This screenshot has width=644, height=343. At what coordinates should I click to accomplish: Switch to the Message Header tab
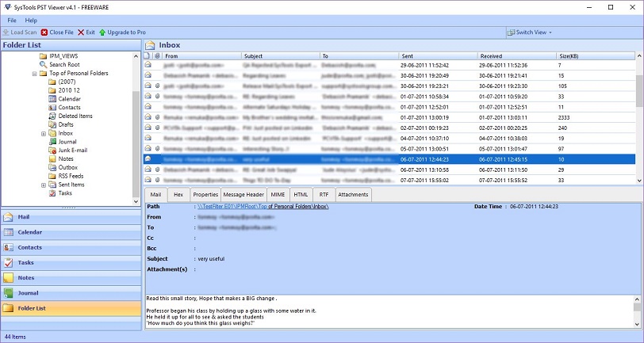tap(243, 195)
